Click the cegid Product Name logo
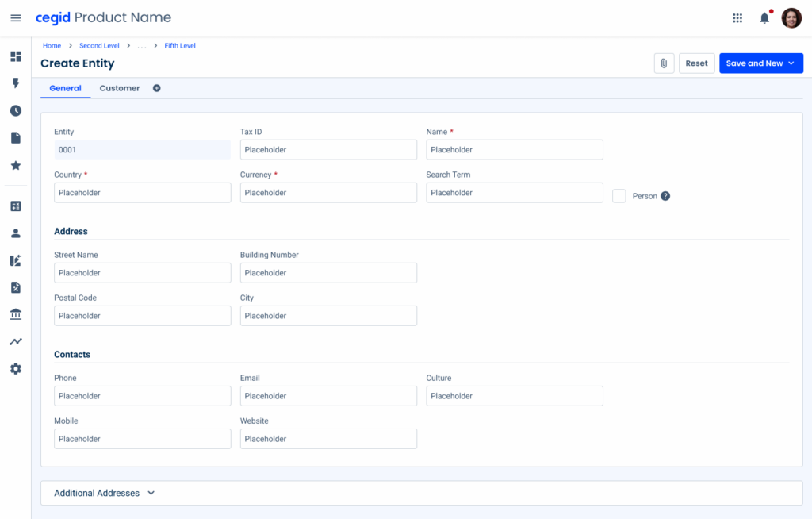Screen dimensions: 812x519 click(x=103, y=17)
